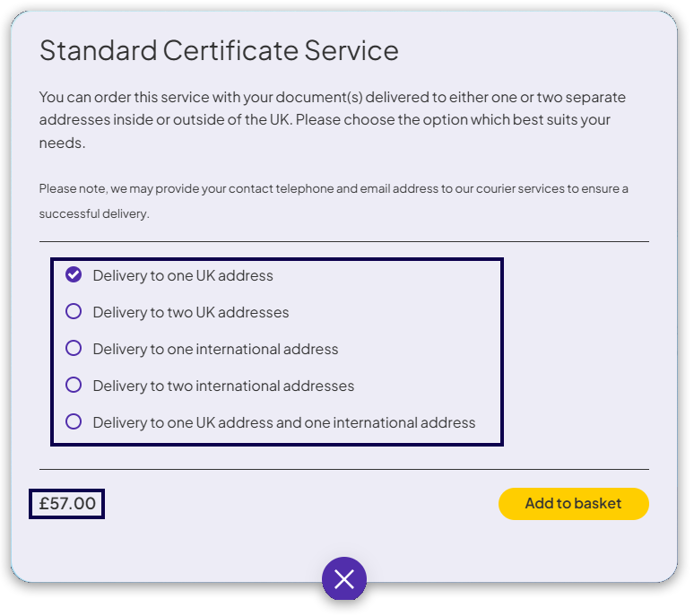
Task: Select the one international address radio button
Action: (74, 349)
